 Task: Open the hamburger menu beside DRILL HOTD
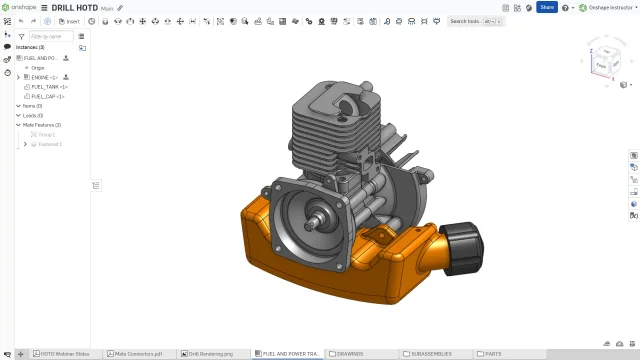44,8
